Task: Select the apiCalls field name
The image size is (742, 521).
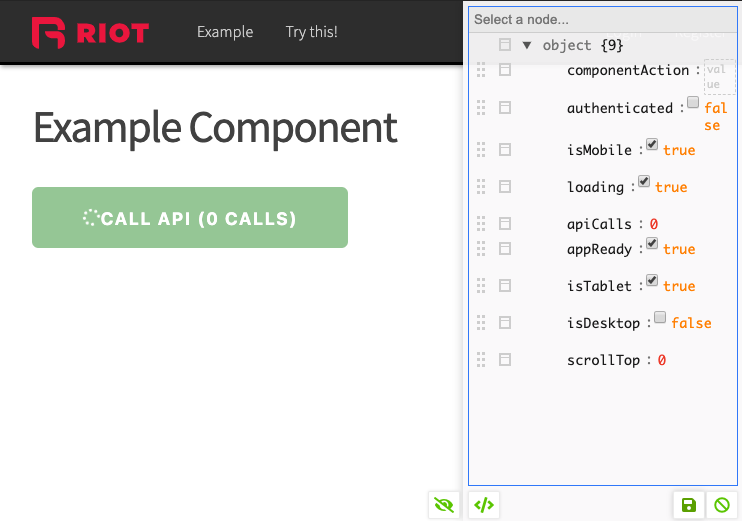Action: point(599,224)
